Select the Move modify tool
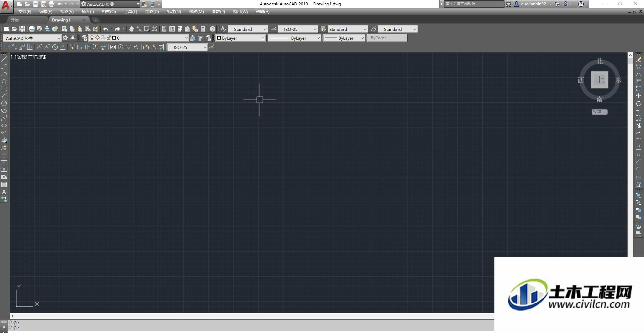Image resolution: width=644 pixels, height=333 pixels. point(639,96)
